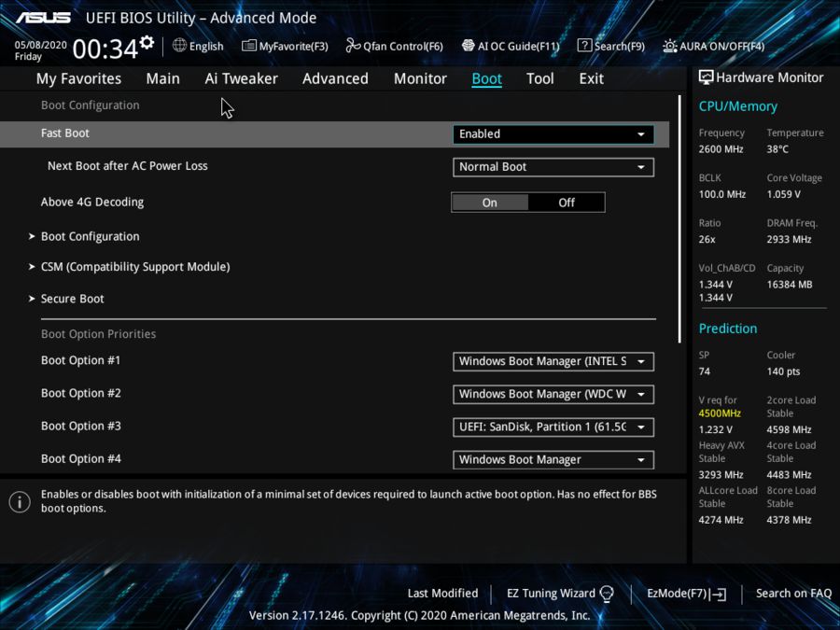
Task: Click the settings gear next to the clock
Action: pos(147,42)
